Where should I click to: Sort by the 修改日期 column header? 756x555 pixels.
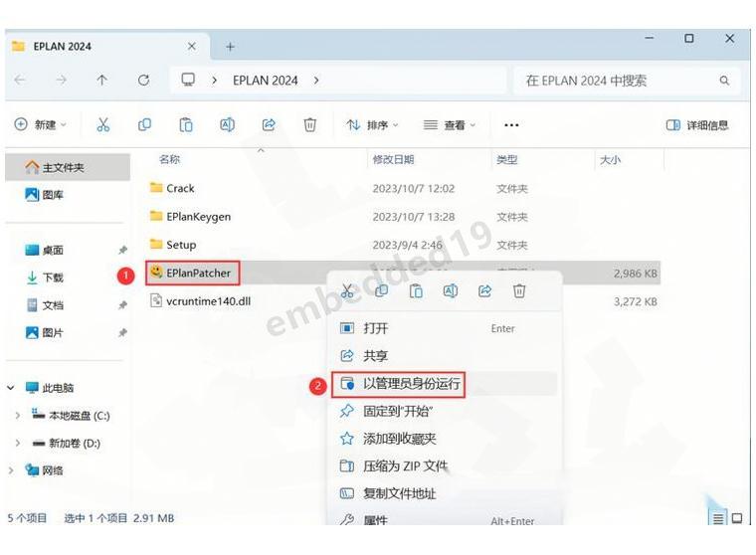pos(393,159)
